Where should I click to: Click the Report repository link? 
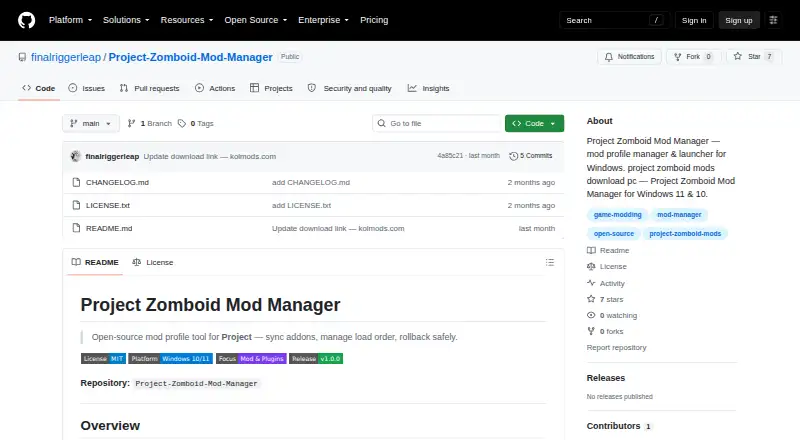coord(616,348)
